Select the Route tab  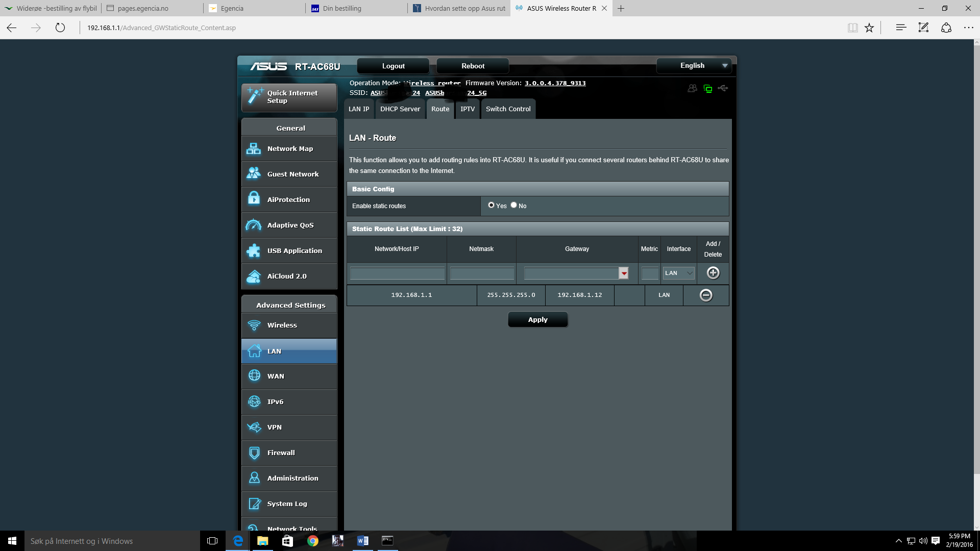coord(440,109)
